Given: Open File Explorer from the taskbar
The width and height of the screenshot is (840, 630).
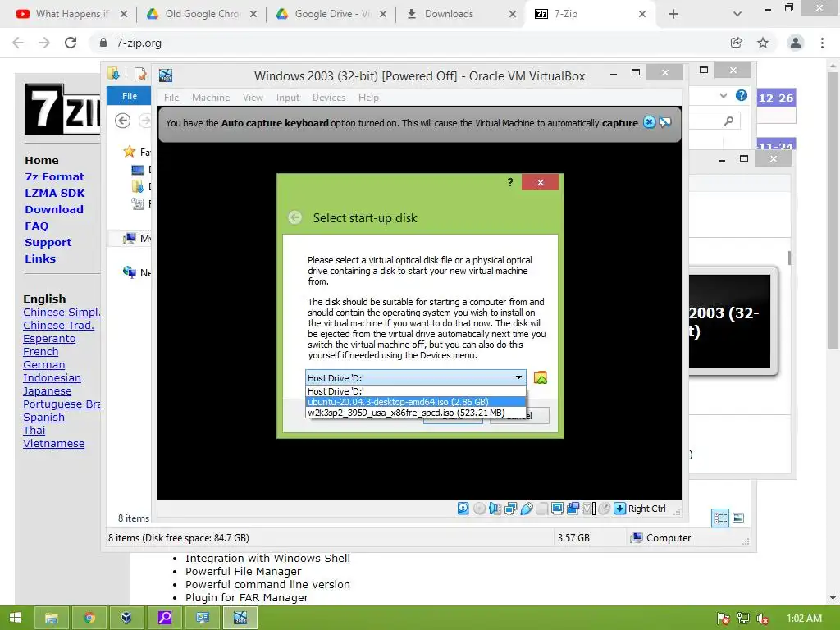Looking at the screenshot, I should click(x=52, y=619).
